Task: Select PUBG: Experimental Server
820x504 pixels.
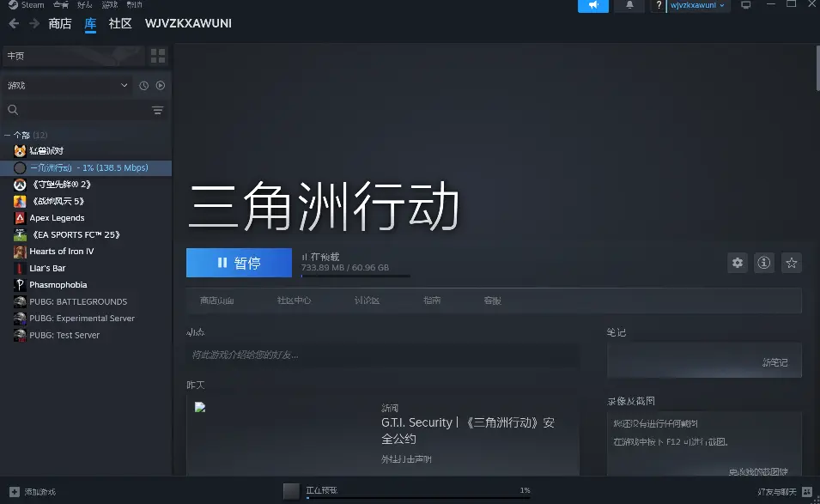Action: [x=86, y=319]
